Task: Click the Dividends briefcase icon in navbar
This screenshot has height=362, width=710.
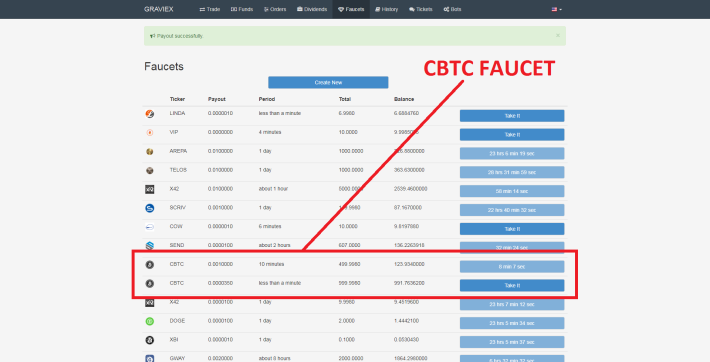Action: 300,9
